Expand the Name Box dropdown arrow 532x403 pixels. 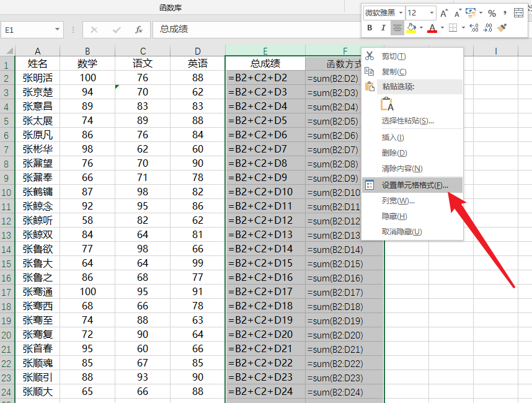click(57, 29)
